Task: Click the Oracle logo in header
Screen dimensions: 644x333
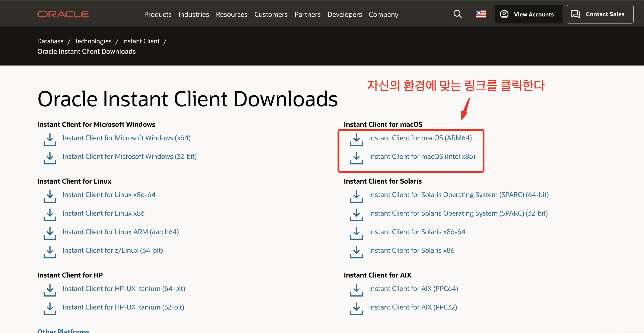Action: tap(63, 14)
